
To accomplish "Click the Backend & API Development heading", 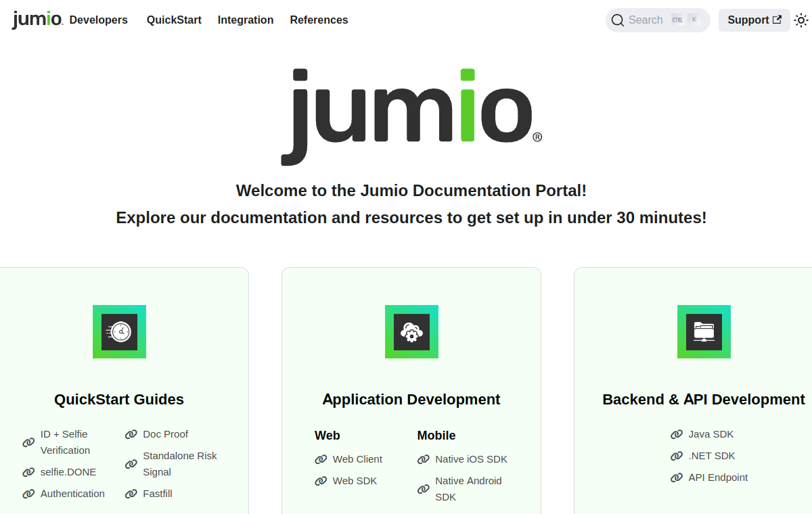I will (x=704, y=400).
